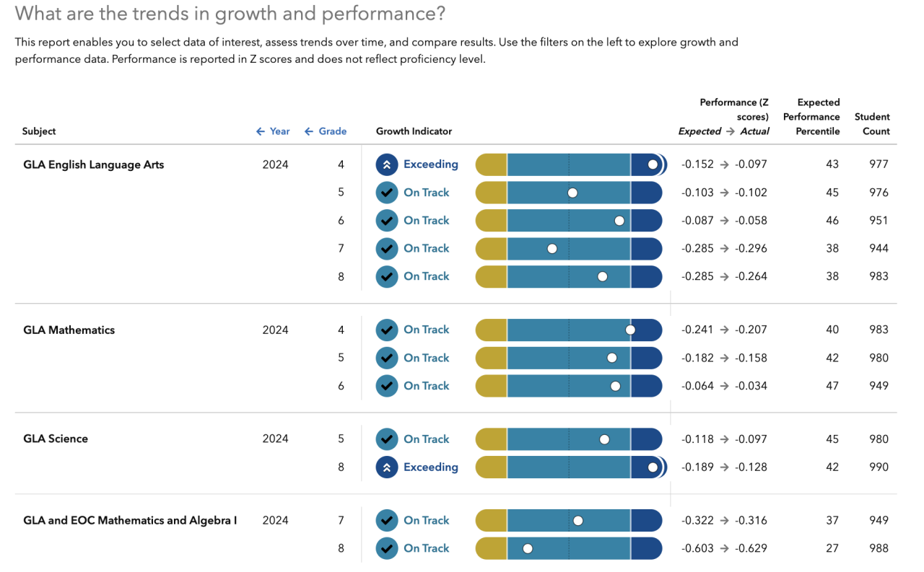Toggle the growth marker dot on grade 6 ELA
Screen dimensions: 924x572
tap(619, 221)
